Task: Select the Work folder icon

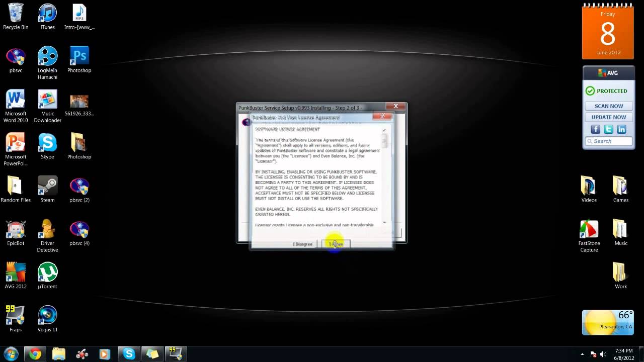Action: point(620,276)
